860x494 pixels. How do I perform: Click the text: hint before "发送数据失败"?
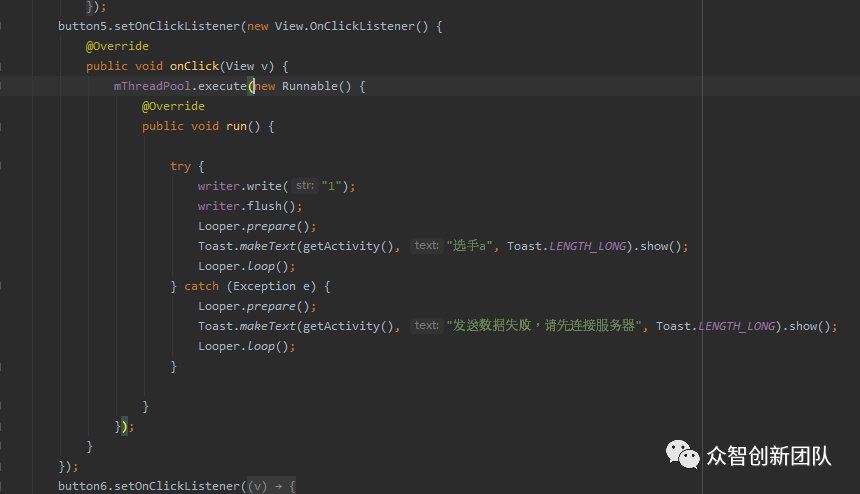click(x=427, y=326)
